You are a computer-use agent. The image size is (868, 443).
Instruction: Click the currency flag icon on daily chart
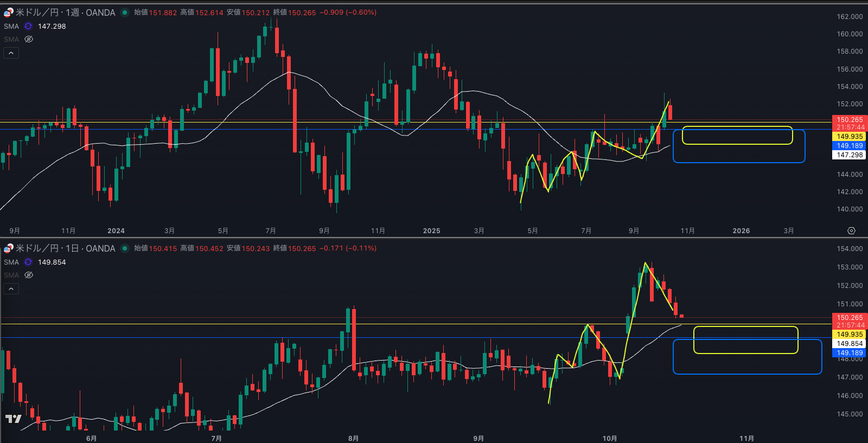[x=8, y=248]
